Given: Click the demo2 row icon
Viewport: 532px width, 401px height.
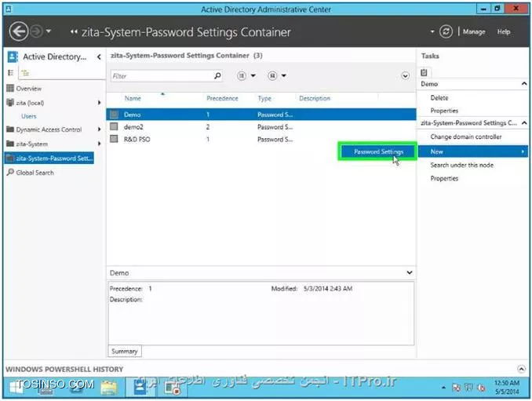Looking at the screenshot, I should (x=114, y=126).
